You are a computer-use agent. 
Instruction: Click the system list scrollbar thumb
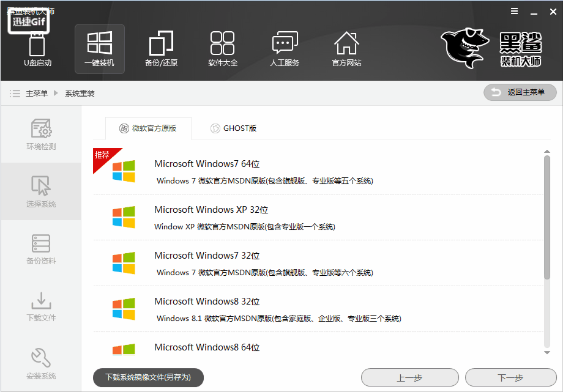pyautogui.click(x=547, y=217)
